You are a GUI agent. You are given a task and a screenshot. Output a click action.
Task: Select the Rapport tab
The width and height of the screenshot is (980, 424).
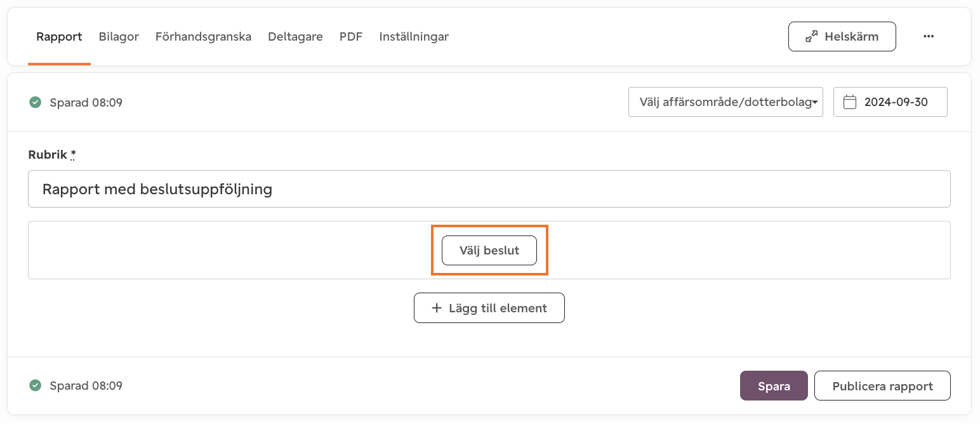(59, 37)
